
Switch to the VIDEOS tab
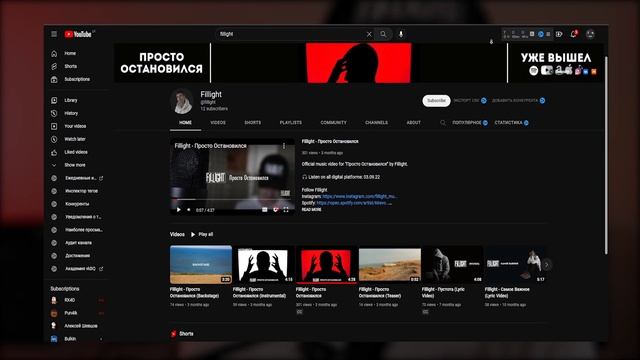[218, 122]
